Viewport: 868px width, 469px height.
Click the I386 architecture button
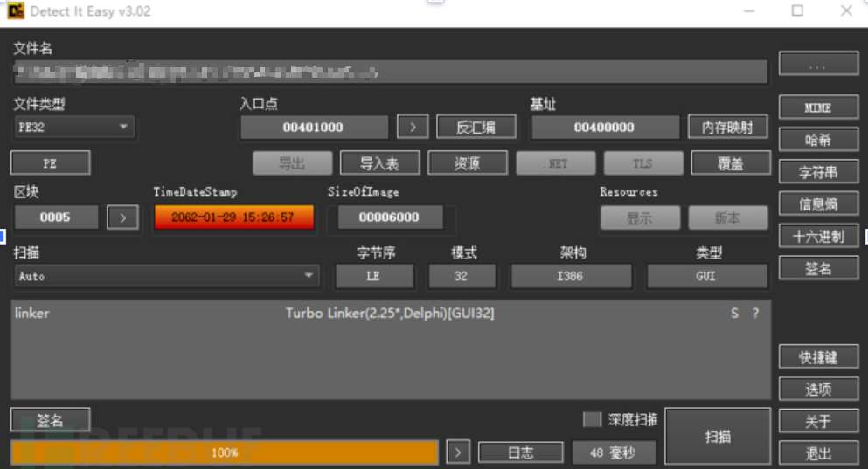[571, 276]
